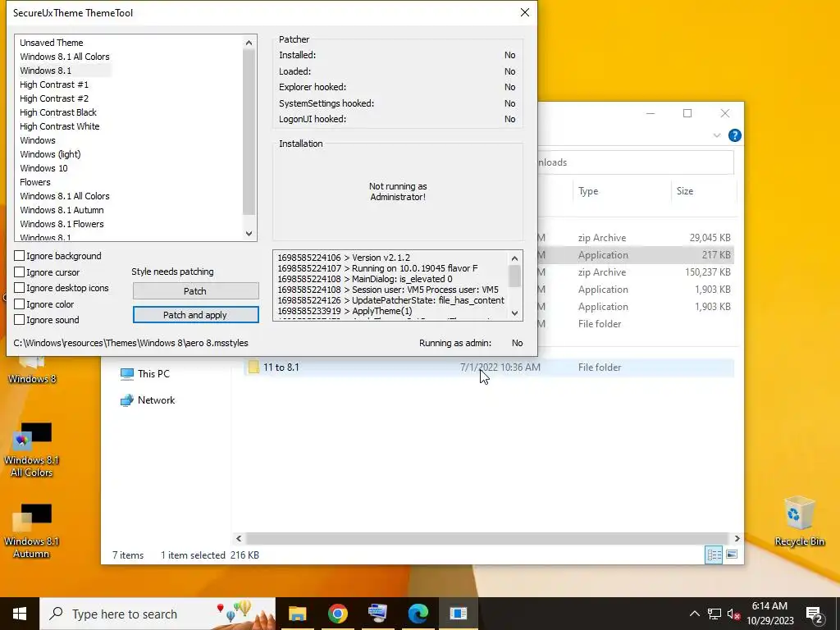Select Windows 10 theme entry
The height and width of the screenshot is (630, 840).
[44, 167]
